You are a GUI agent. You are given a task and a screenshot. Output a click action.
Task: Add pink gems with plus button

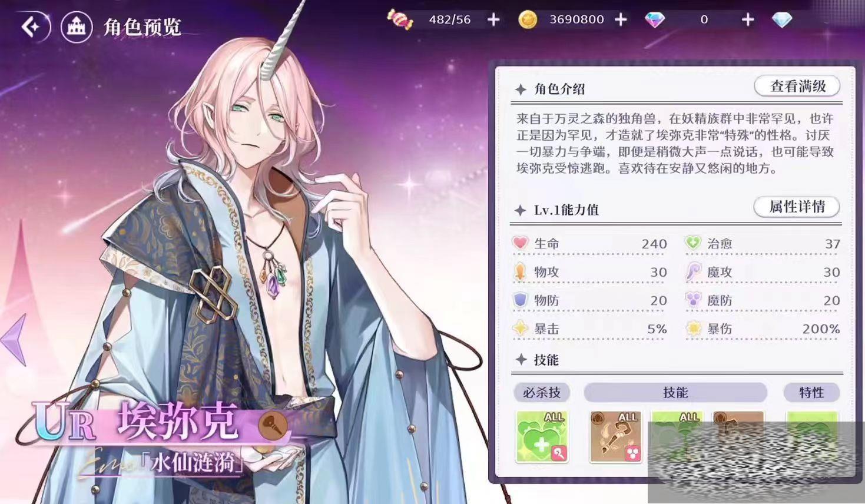point(748,19)
